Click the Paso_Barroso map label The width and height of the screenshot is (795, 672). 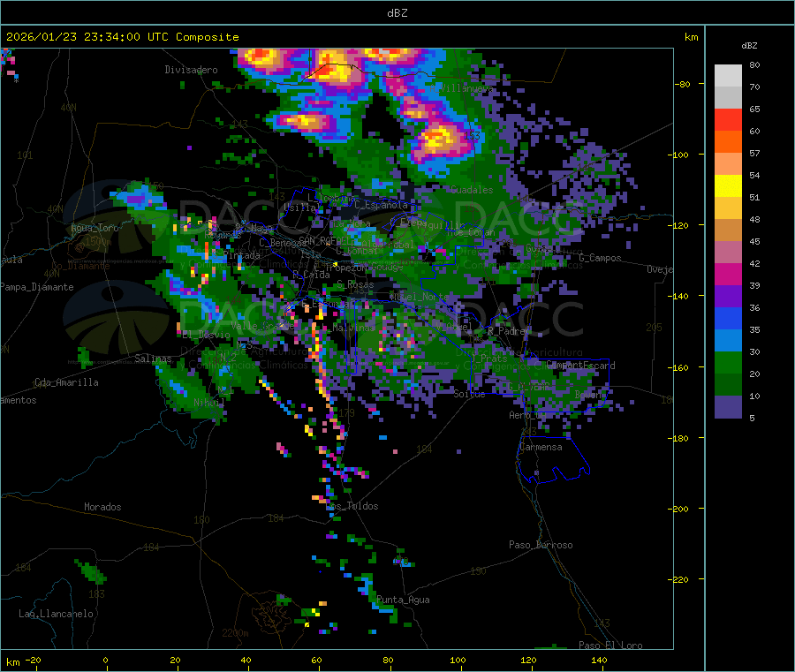point(541,545)
